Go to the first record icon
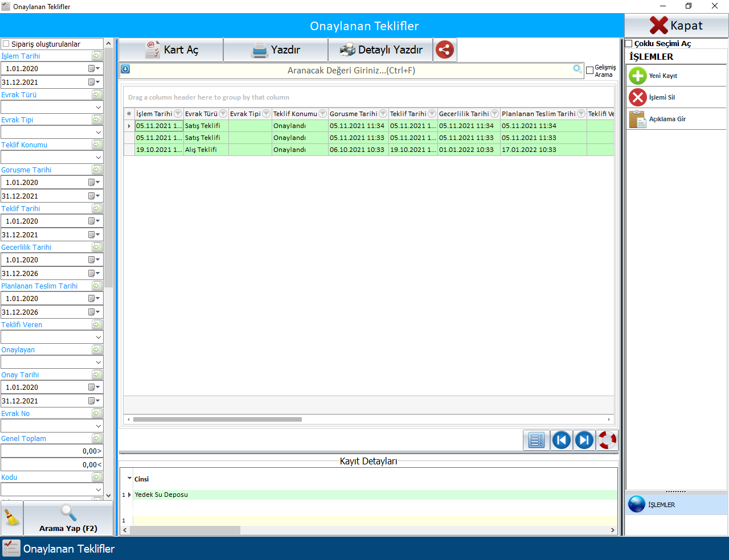 (562, 440)
